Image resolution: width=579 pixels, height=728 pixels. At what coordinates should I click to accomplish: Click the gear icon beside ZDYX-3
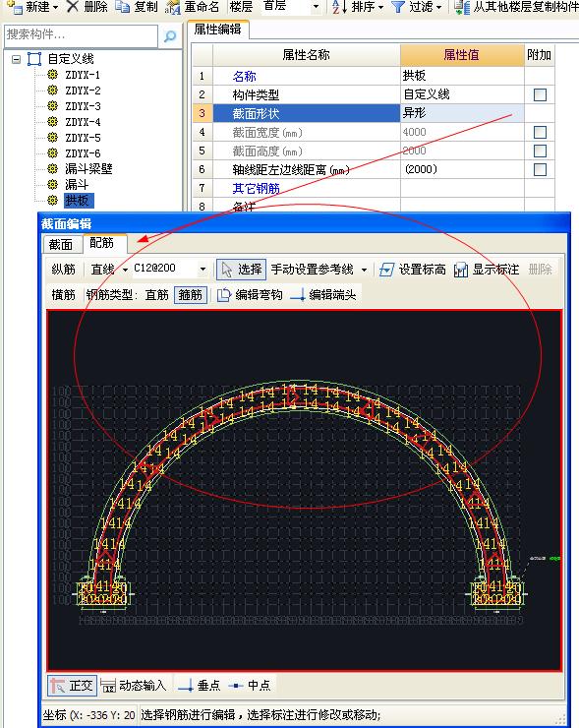pos(52,106)
